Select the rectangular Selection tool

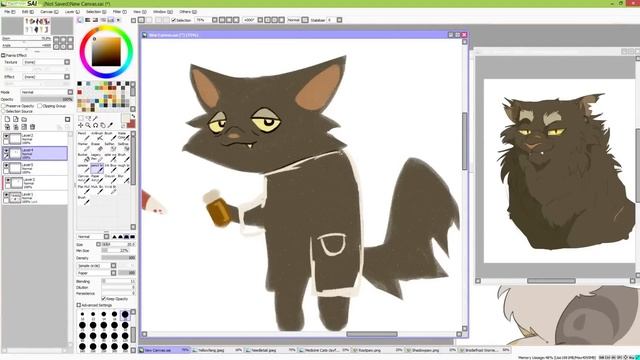tap(81, 118)
